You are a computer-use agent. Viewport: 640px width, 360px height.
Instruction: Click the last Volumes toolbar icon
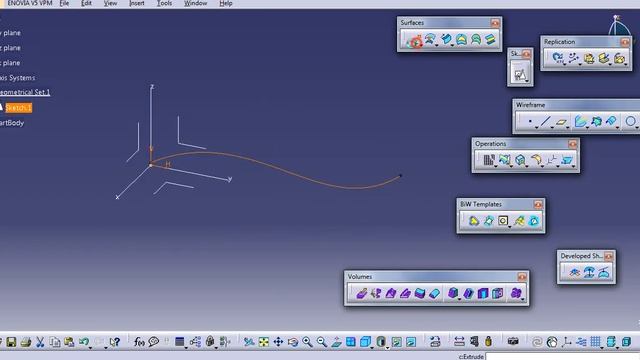click(516, 293)
